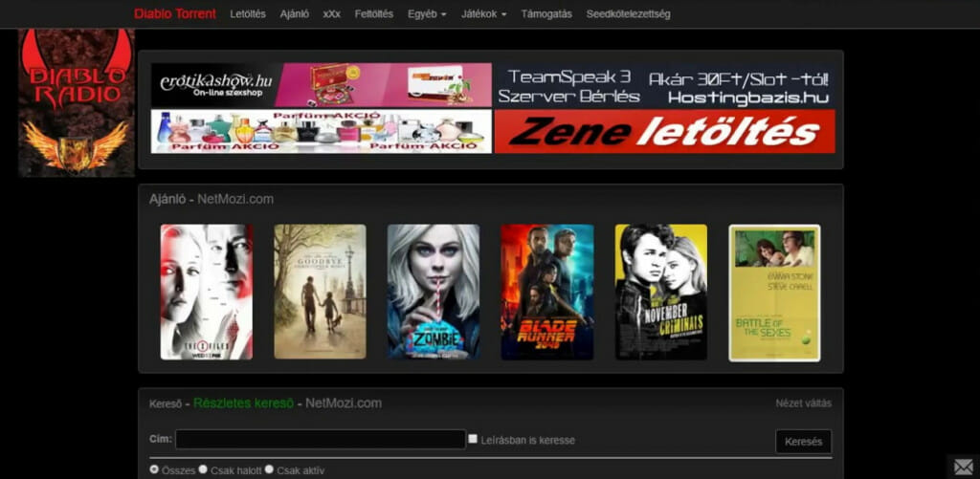This screenshot has height=479, width=980.
Task: Expand the Játékok dropdown menu
Action: pyautogui.click(x=483, y=13)
